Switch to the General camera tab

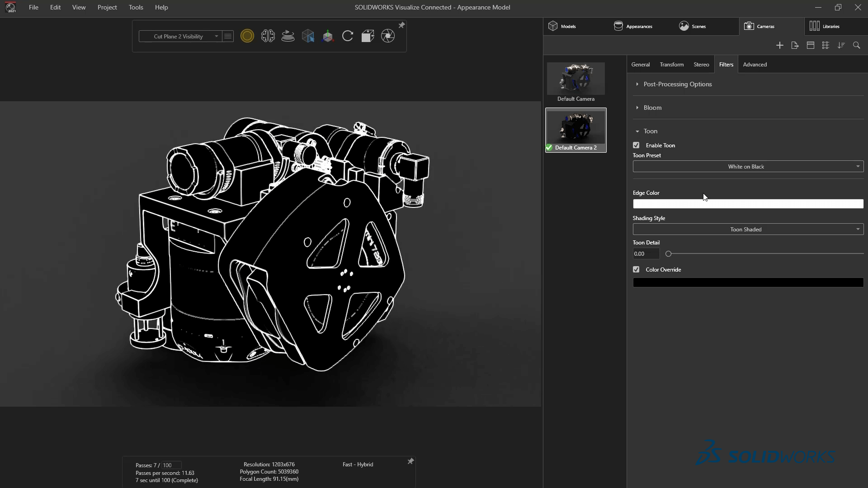[x=641, y=64]
